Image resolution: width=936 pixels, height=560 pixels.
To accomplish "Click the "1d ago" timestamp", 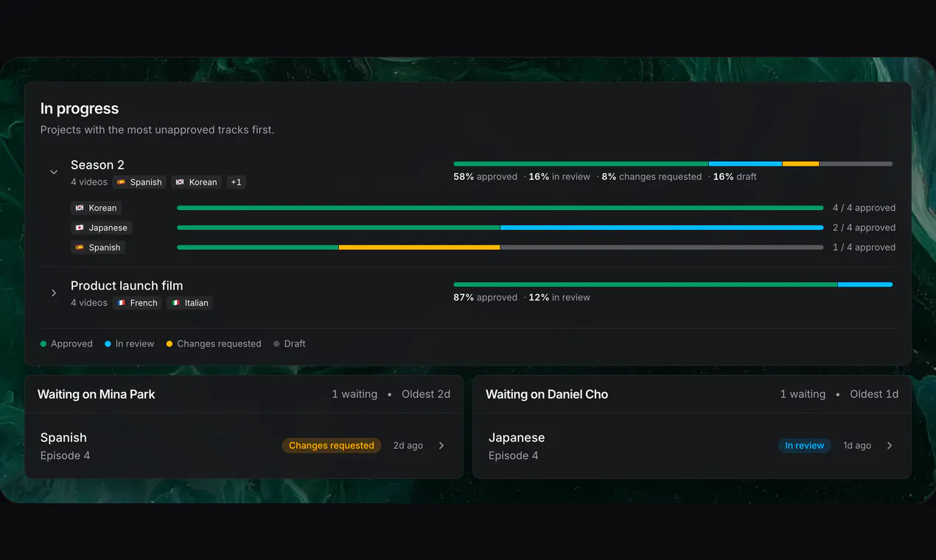I will (x=857, y=446).
